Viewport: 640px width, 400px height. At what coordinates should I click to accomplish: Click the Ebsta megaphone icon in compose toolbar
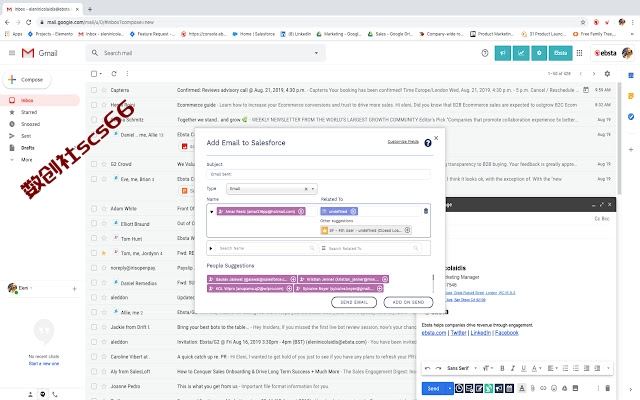[499, 388]
